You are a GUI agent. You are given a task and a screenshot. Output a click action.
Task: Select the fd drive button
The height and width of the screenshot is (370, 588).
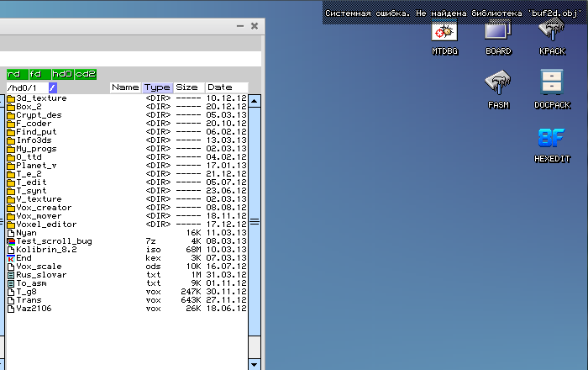[x=38, y=74]
